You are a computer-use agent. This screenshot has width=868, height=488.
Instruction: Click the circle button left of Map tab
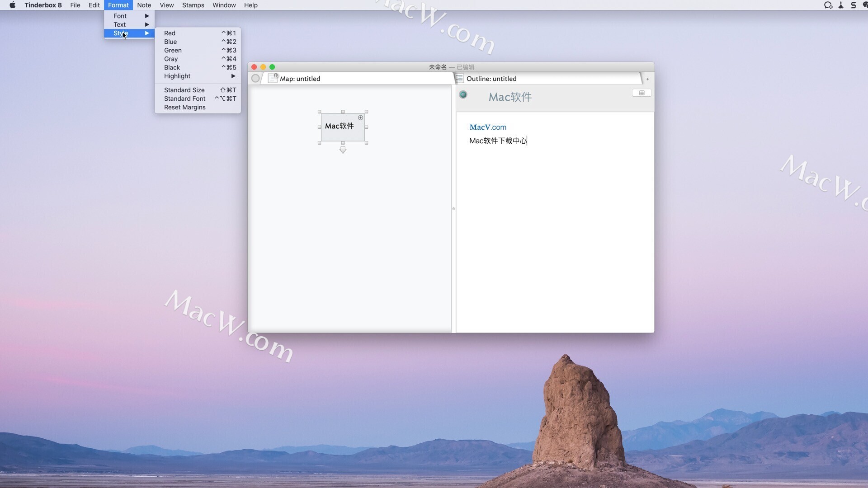click(255, 78)
